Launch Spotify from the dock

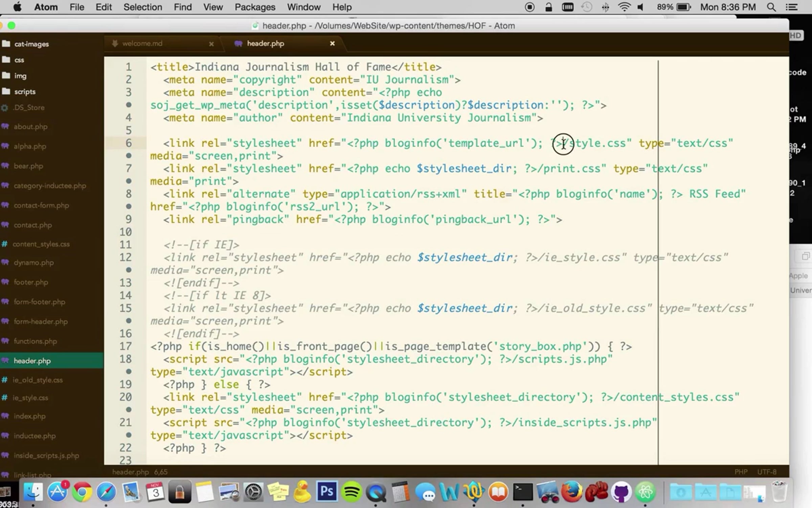351,491
